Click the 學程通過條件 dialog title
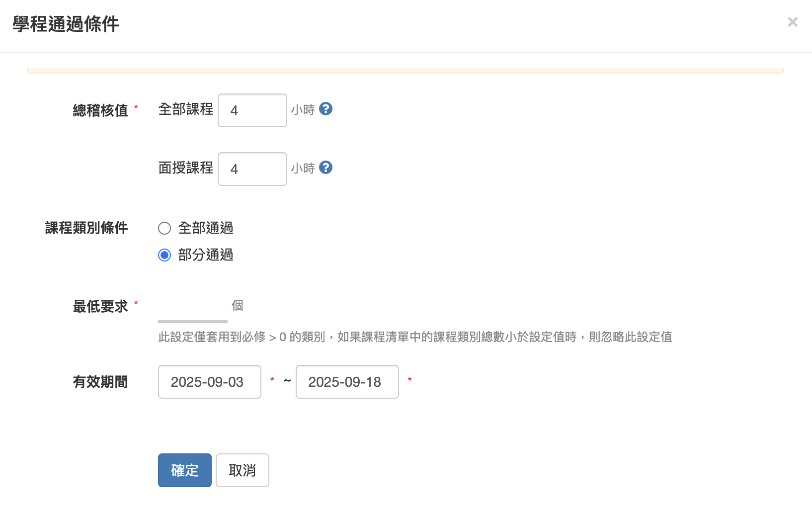Viewport: 812px width, 522px height. click(66, 24)
